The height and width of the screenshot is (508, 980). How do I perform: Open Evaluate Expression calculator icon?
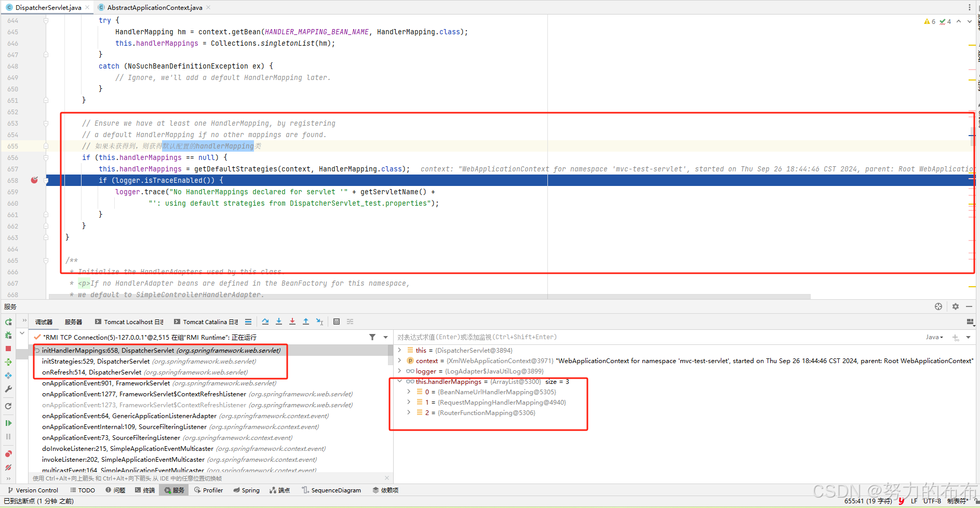coord(337,322)
